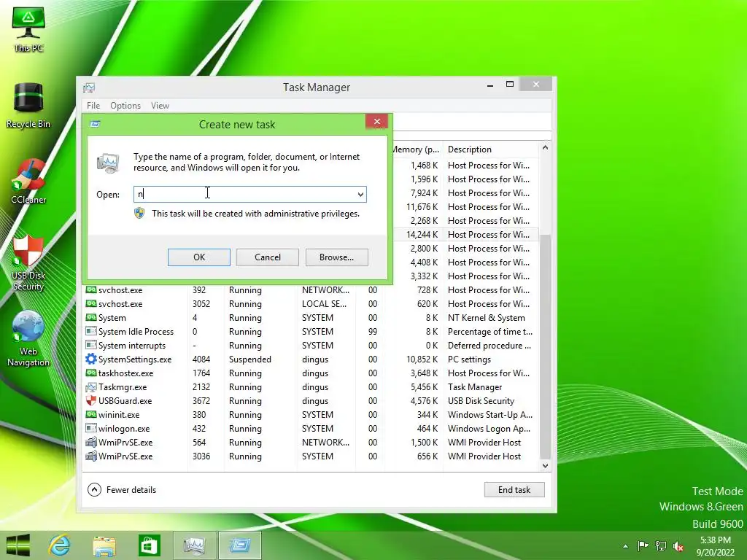The height and width of the screenshot is (560, 747).
Task: Click the PC settings description cell
Action: coord(469,359)
